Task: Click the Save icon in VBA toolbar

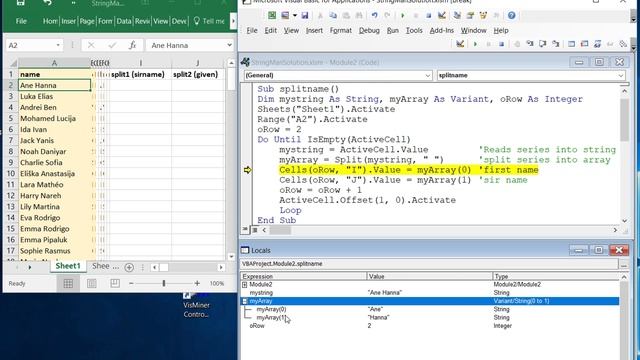Action: coord(304,16)
